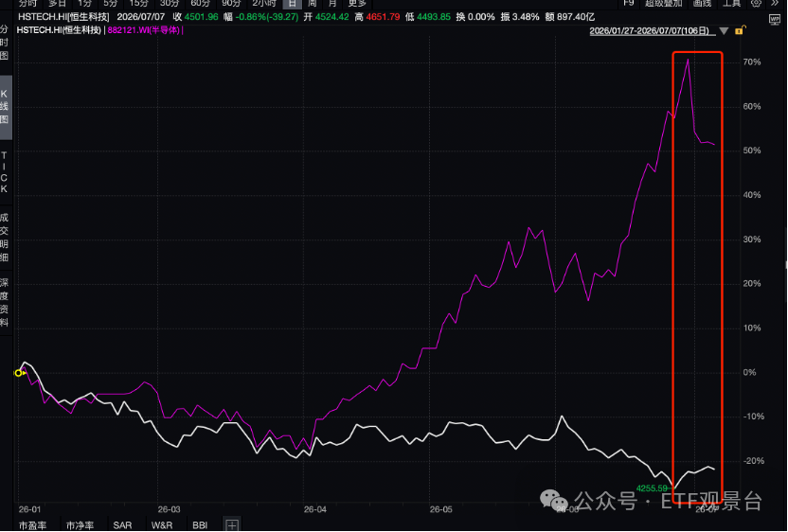Select the BBI indicator tab
This screenshot has height=532, width=788.
[x=200, y=525]
